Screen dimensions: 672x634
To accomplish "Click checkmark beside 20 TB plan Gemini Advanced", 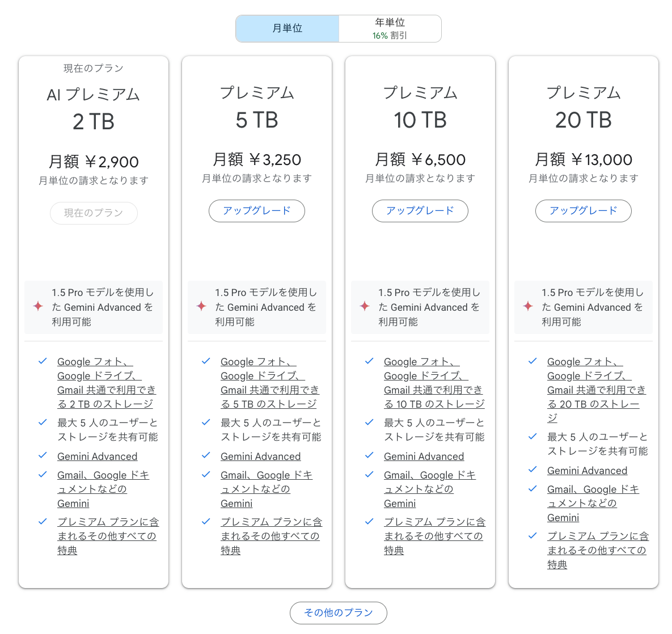I will pyautogui.click(x=532, y=470).
